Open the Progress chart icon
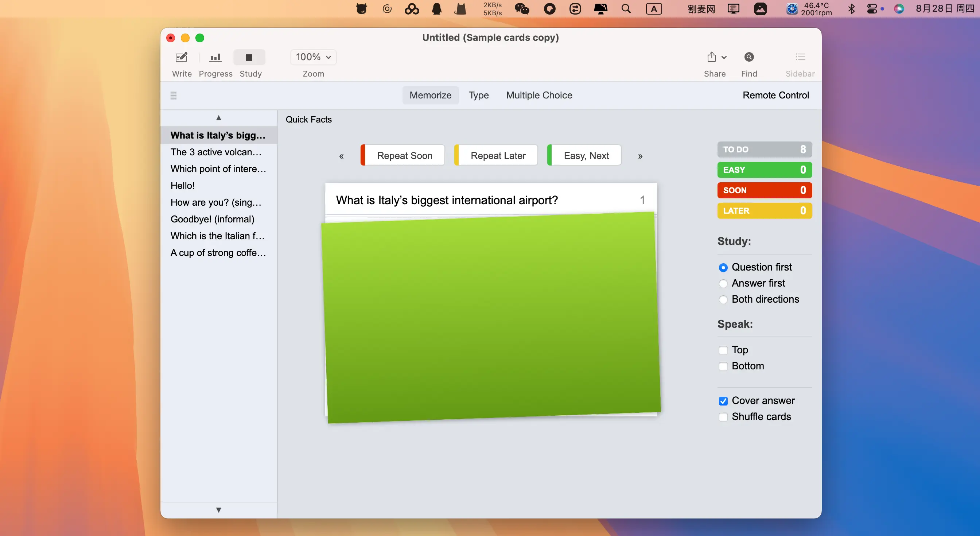This screenshot has height=536, width=980. (215, 57)
